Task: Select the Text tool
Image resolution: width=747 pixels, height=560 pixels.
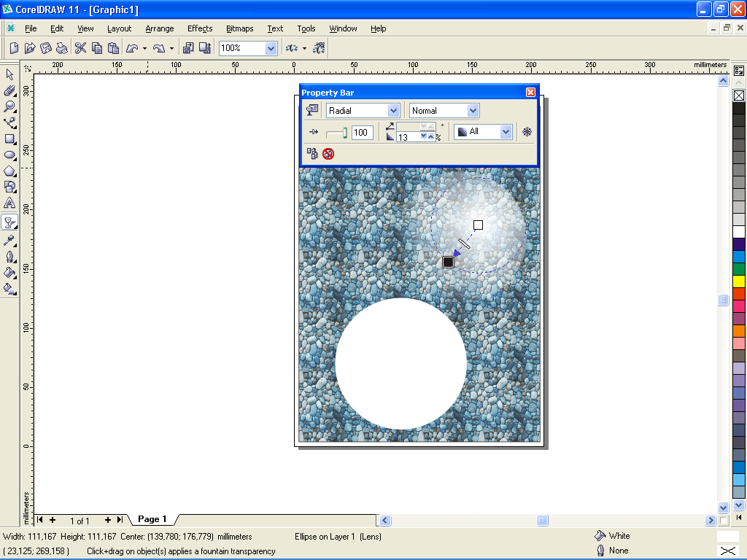Action: tap(9, 203)
